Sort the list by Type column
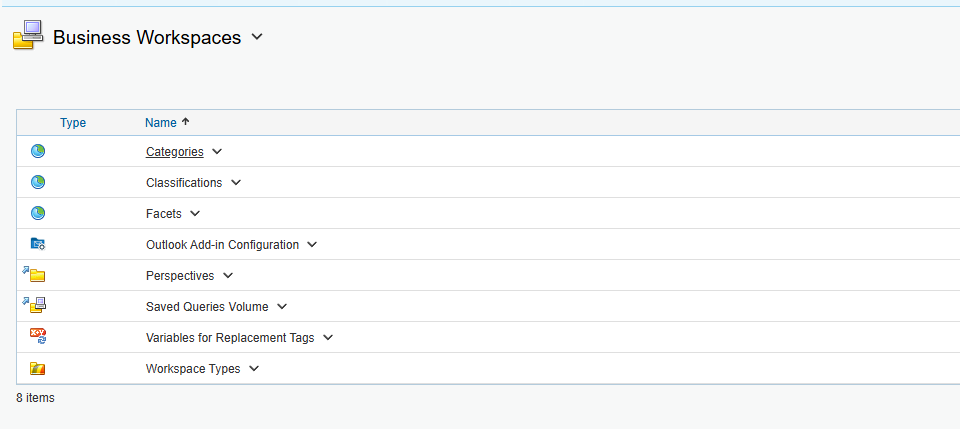Viewport: 960px width, 429px height. click(73, 123)
